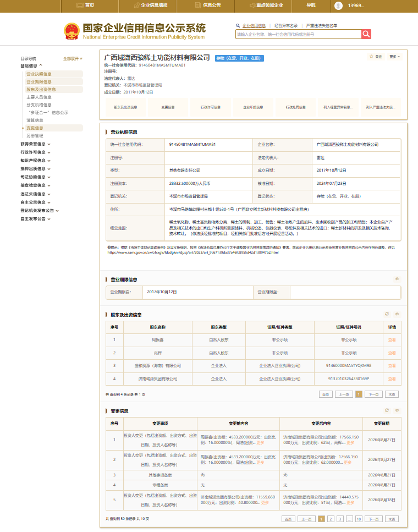Expand 自主发布公告 in sidebar
Screen dimensions: 418x532
coord(36,219)
